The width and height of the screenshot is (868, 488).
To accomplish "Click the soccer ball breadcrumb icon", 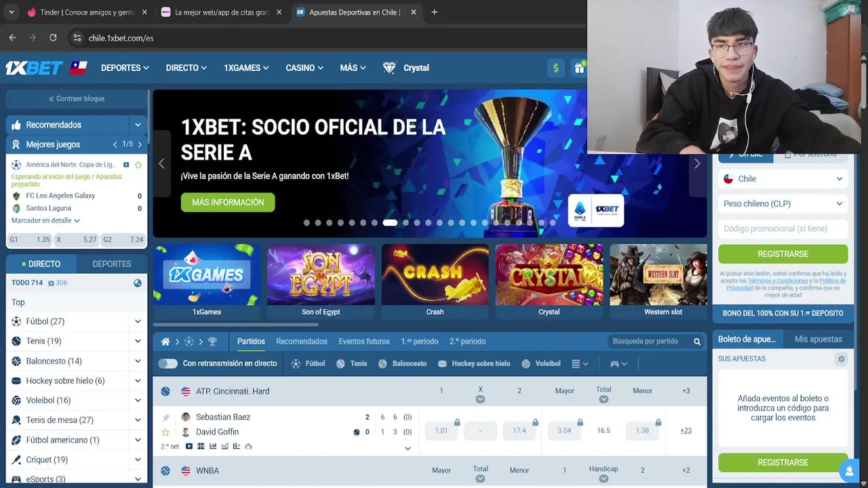I will 189,342.
